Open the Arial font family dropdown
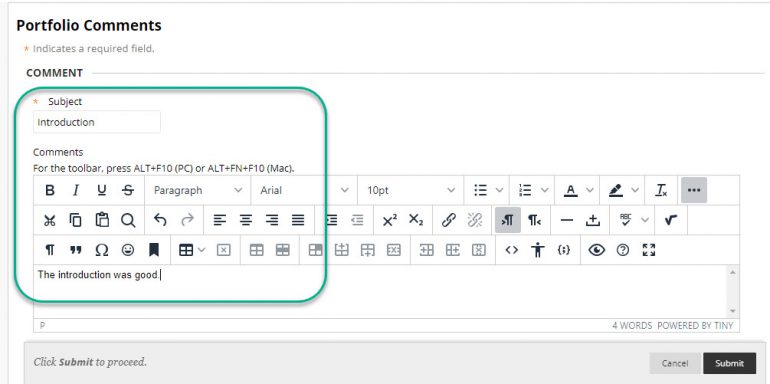Viewport: 770px width, 384px height. click(x=304, y=191)
